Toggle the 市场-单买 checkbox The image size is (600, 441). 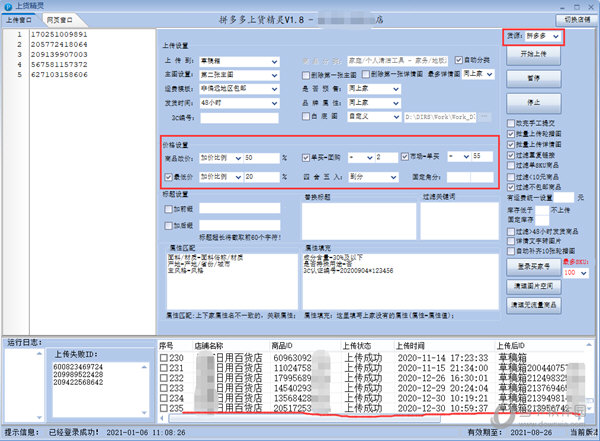405,157
